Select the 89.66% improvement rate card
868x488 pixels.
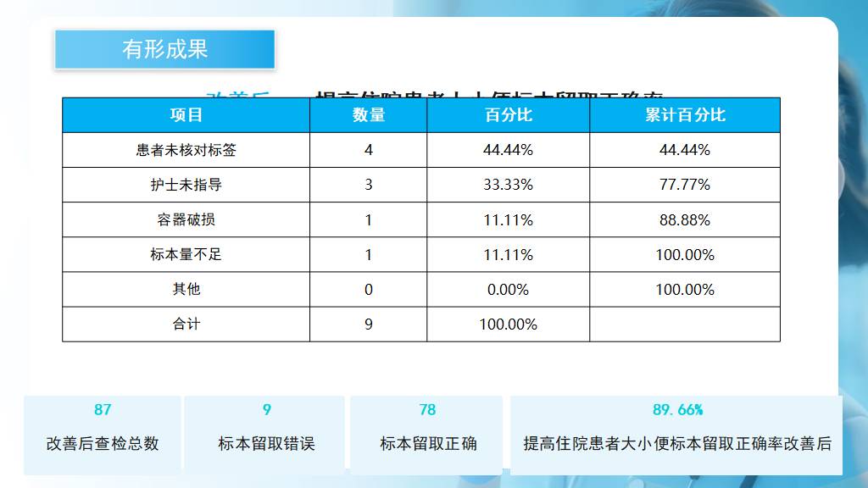click(676, 434)
